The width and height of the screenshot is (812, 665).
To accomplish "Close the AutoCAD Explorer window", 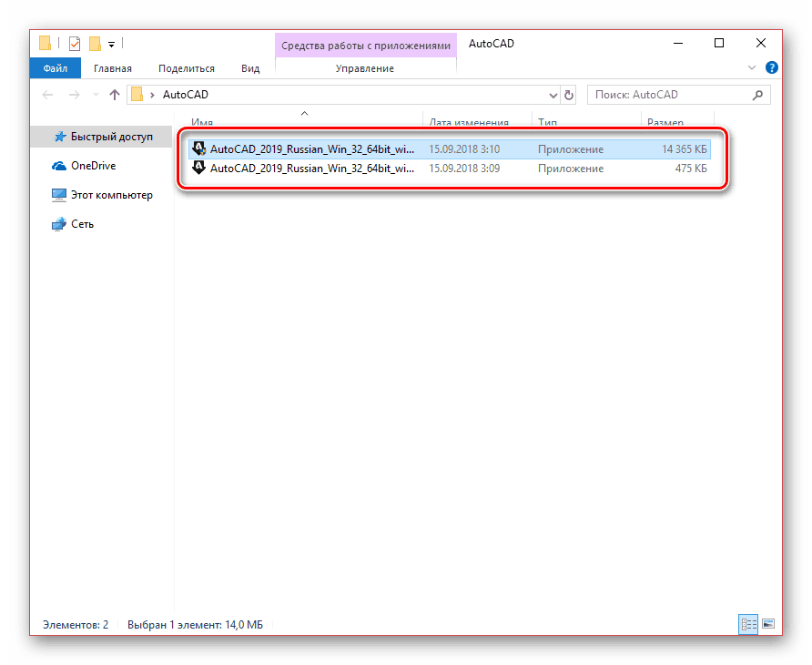I will tap(761, 43).
